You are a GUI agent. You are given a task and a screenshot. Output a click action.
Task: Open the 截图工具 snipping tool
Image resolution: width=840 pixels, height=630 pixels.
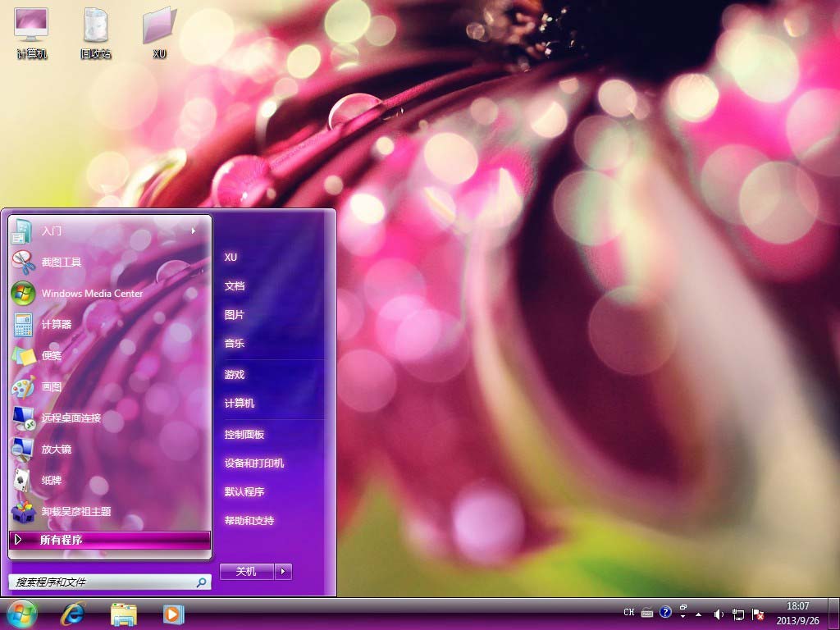pyautogui.click(x=62, y=262)
